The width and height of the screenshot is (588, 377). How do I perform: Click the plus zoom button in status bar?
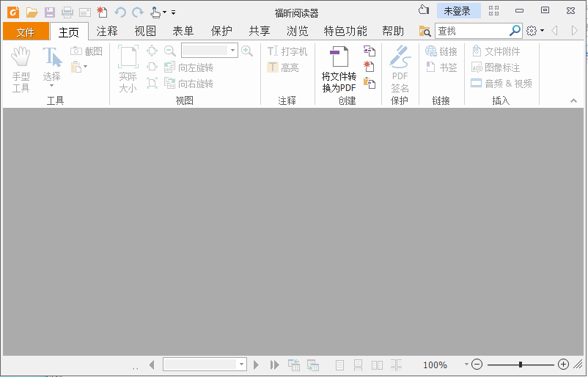pyautogui.click(x=563, y=364)
